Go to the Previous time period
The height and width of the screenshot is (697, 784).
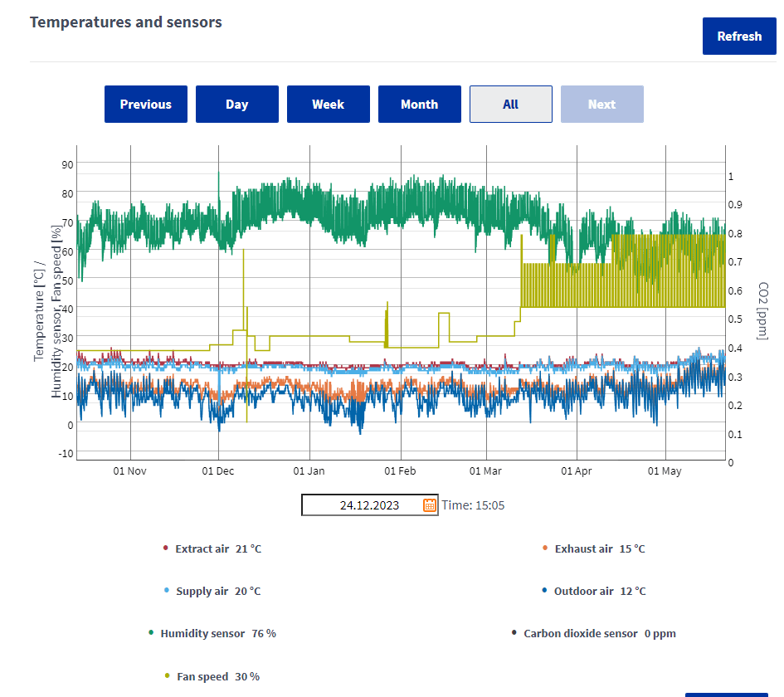[146, 105]
